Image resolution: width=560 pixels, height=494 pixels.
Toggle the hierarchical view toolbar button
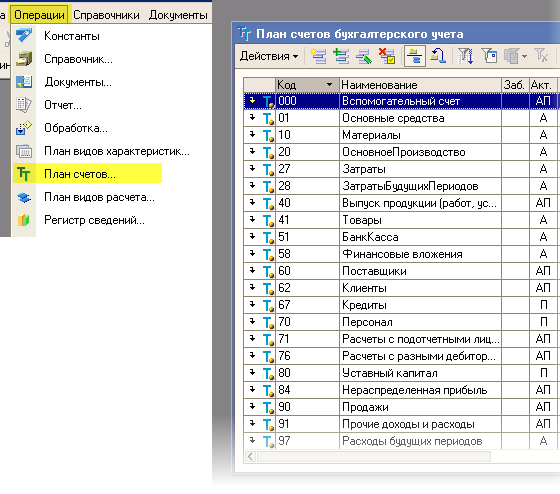[x=415, y=56]
